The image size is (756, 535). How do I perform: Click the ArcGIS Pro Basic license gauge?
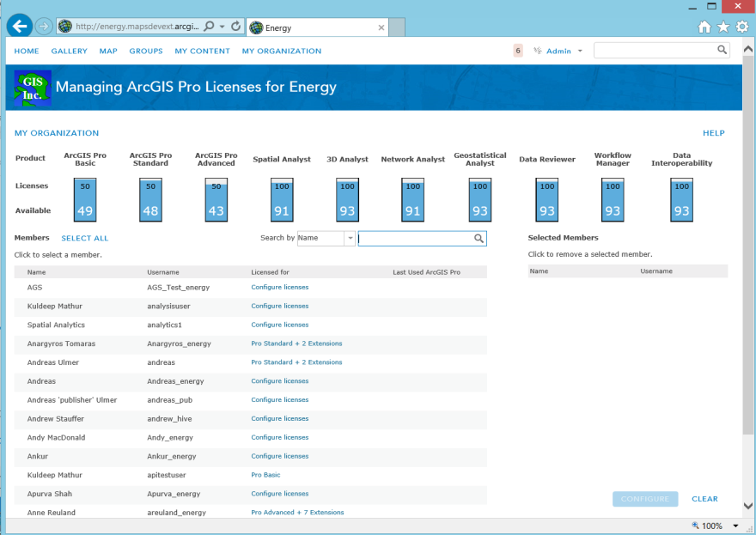click(85, 199)
